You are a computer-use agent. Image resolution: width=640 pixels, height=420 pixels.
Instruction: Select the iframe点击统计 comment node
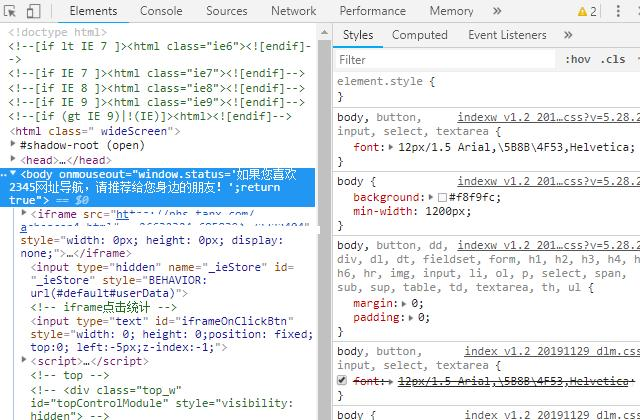(x=104, y=307)
